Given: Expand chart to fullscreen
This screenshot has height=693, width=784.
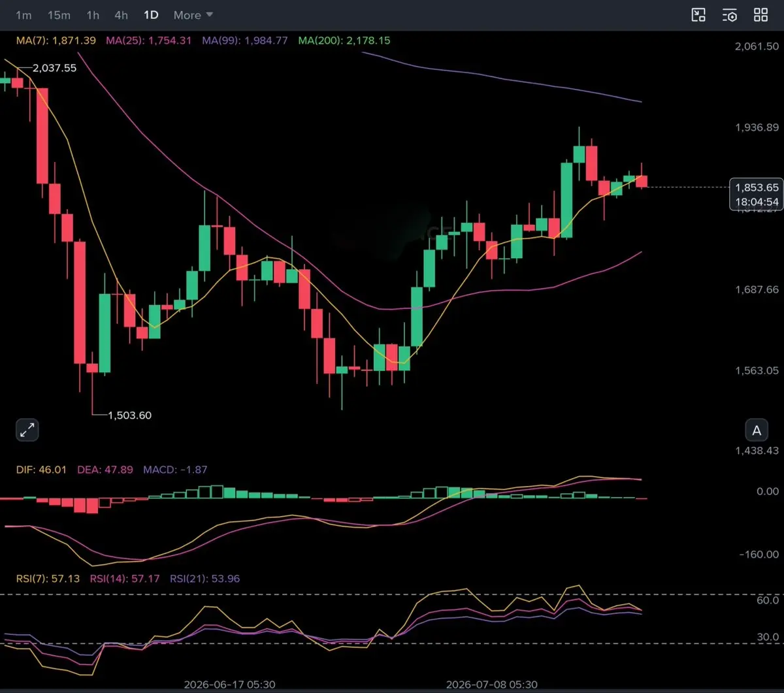Looking at the screenshot, I should 27,430.
